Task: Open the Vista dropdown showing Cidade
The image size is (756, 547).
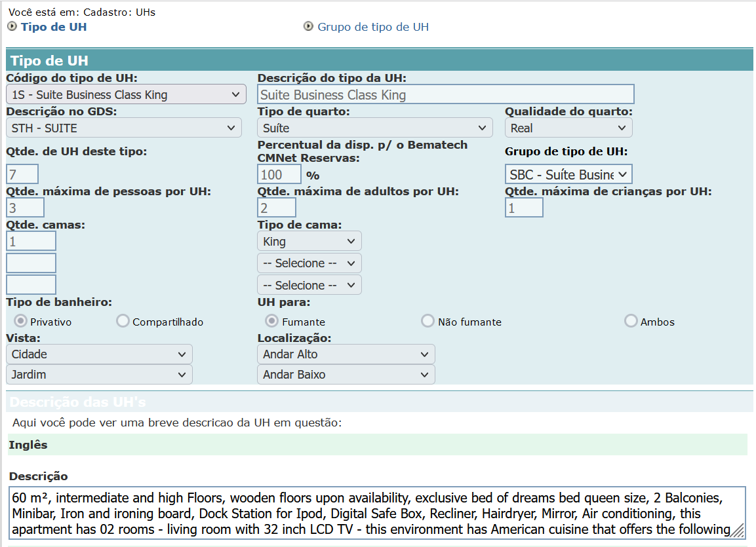Action: pos(99,354)
